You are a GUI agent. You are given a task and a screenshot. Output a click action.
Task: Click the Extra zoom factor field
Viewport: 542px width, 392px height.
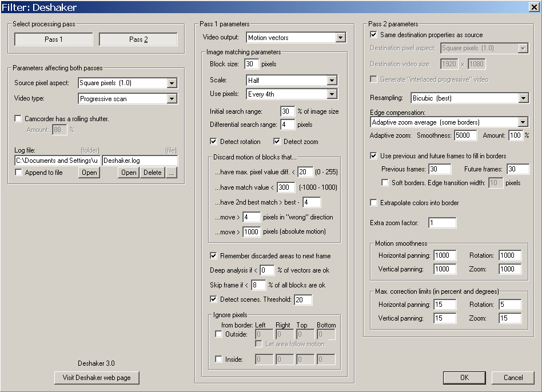(442, 223)
